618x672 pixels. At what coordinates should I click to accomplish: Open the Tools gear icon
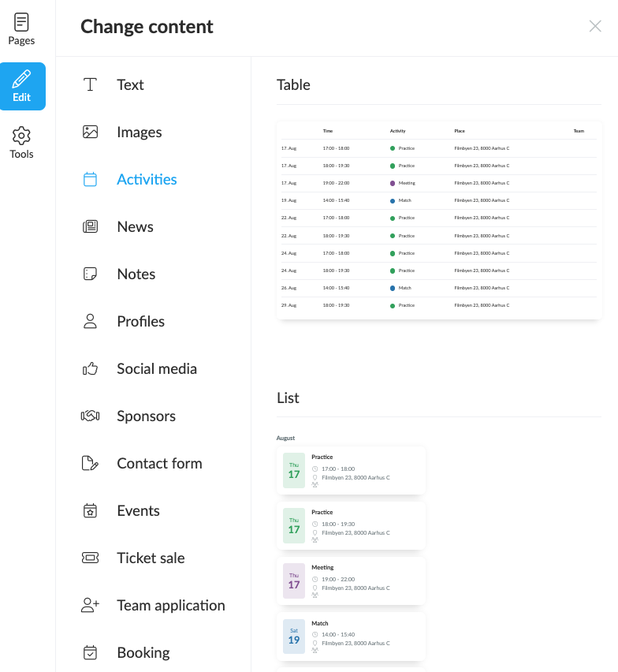coord(21,136)
